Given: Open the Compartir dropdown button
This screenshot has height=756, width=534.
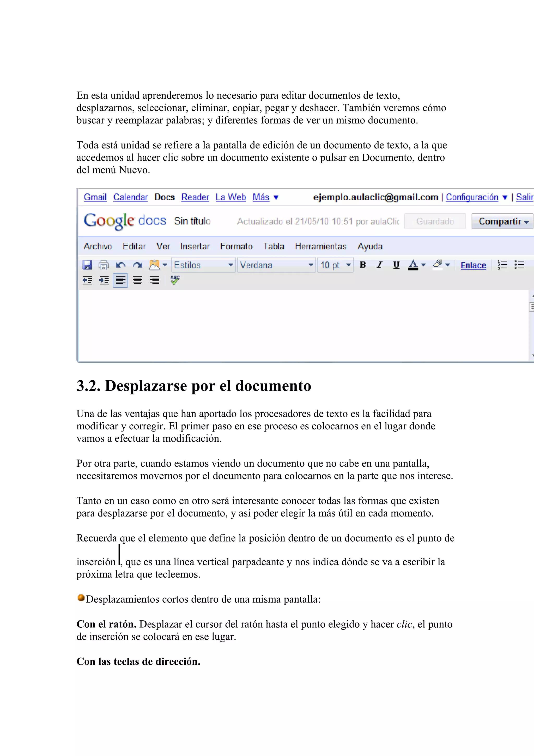Looking at the screenshot, I should [503, 221].
